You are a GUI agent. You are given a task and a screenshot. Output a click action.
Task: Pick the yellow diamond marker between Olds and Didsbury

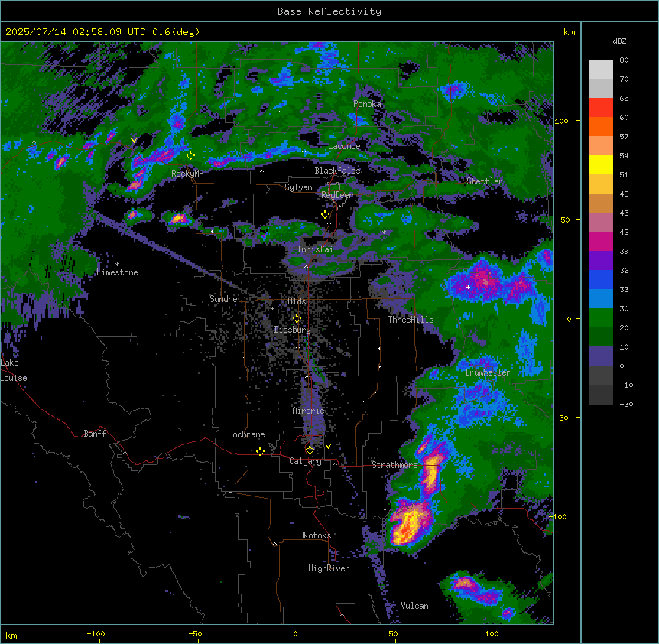point(297,319)
